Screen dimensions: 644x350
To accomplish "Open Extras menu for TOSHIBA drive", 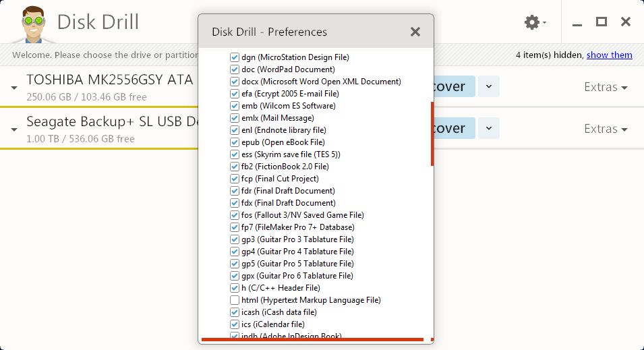I will click(x=606, y=87).
